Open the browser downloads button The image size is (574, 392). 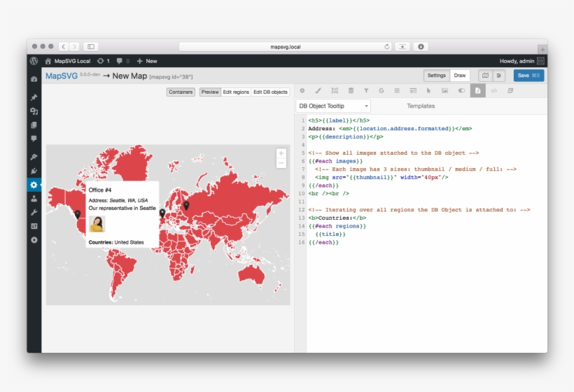[421, 46]
